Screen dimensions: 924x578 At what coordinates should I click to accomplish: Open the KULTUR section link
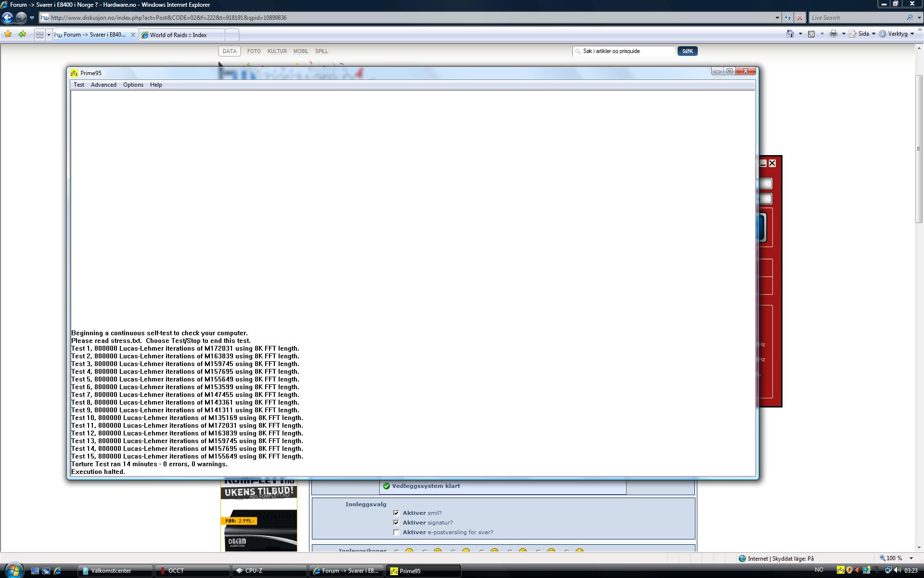pyautogui.click(x=277, y=51)
